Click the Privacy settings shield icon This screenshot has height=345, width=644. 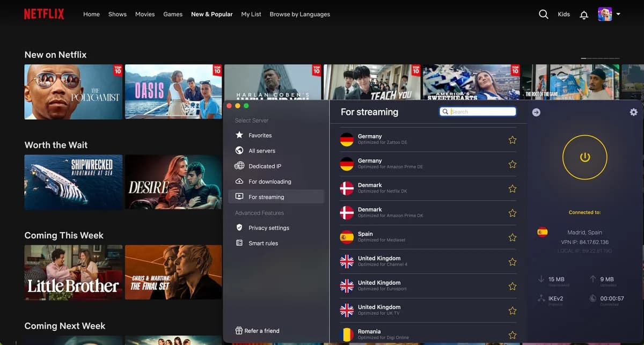tap(239, 227)
